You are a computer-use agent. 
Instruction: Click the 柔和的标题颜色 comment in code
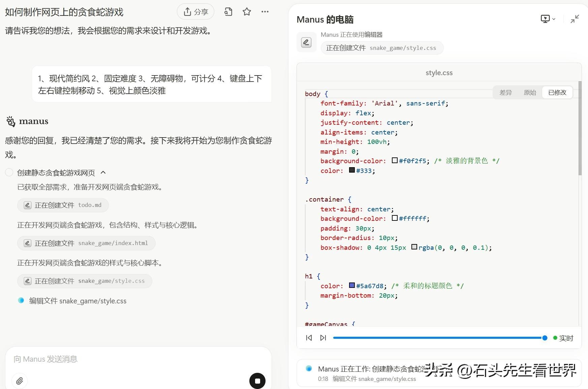tap(427, 286)
